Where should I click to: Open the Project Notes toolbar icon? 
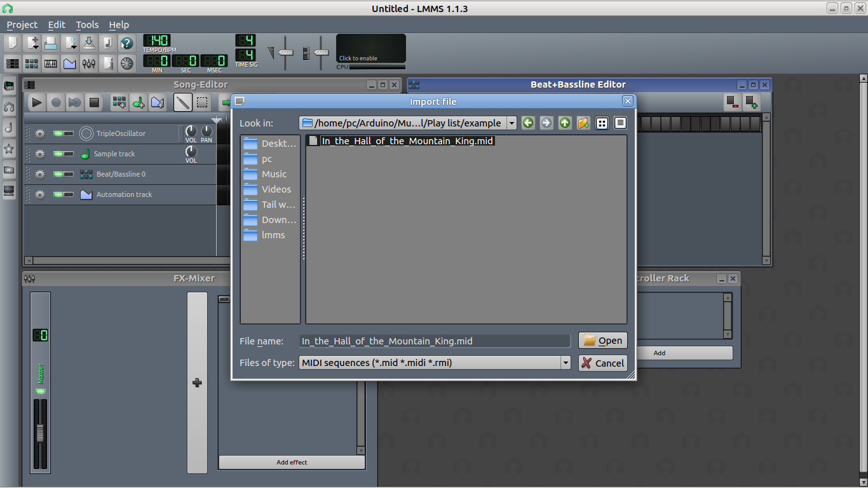pos(108,63)
